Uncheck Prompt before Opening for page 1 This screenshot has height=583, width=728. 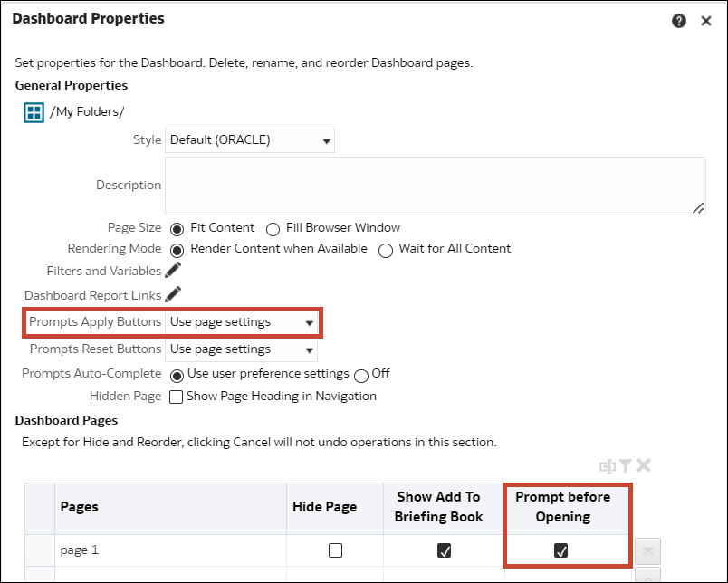(560, 550)
